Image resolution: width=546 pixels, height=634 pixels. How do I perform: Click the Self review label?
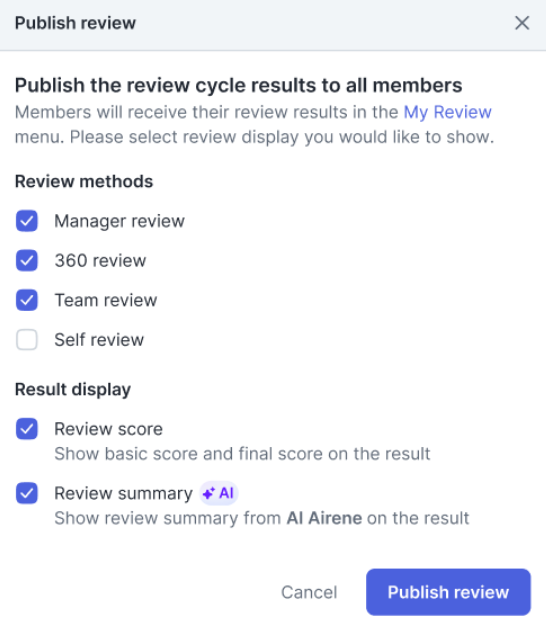(99, 340)
